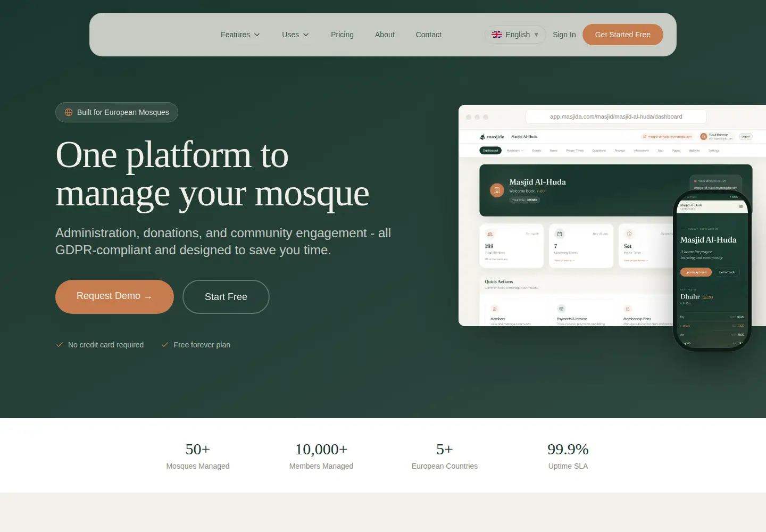Click the 5+ European Countries stat
Image resolution: width=766 pixels, height=532 pixels.
click(445, 456)
